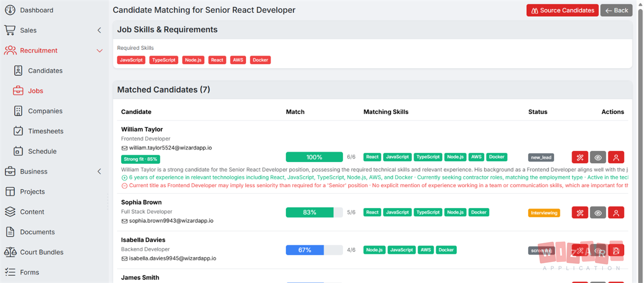This screenshot has height=283, width=644.
Task: Click the red AWS required skill tag
Action: 238,60
